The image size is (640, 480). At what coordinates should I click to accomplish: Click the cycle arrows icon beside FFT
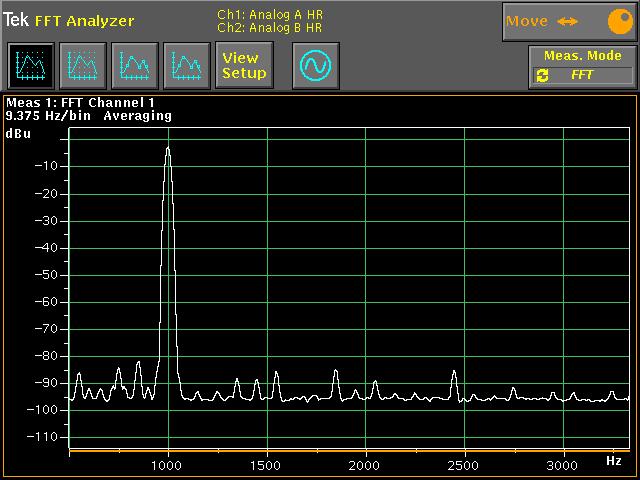click(x=543, y=75)
